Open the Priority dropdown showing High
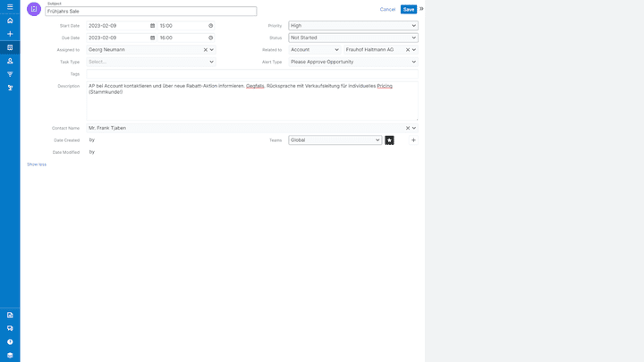The width and height of the screenshot is (644, 362). 353,25
